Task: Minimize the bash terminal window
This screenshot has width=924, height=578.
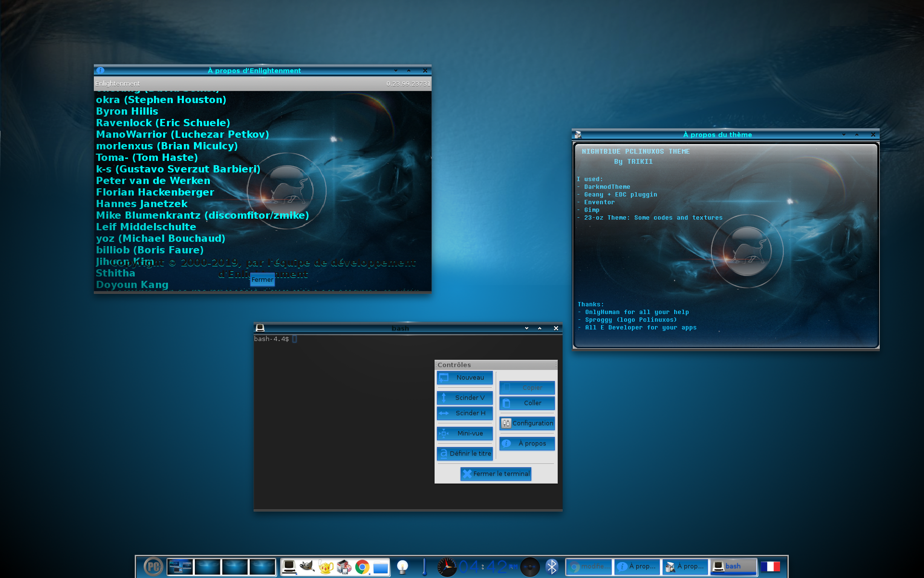Action: point(526,328)
